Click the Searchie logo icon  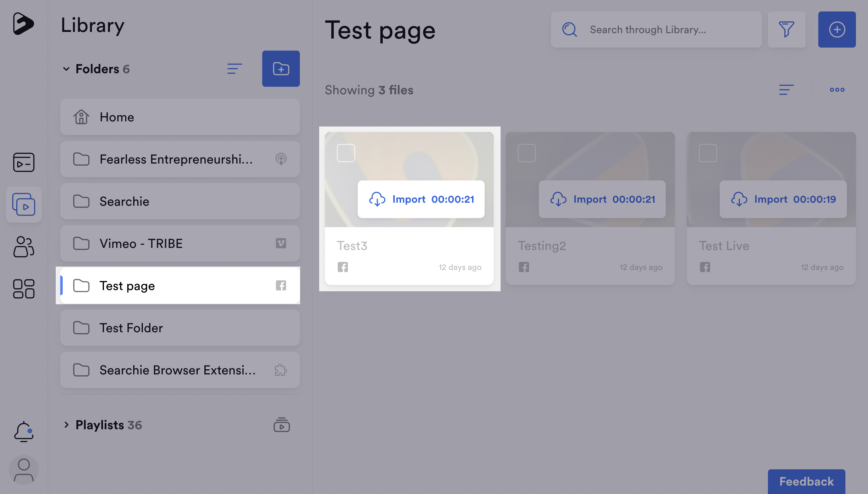[24, 24]
